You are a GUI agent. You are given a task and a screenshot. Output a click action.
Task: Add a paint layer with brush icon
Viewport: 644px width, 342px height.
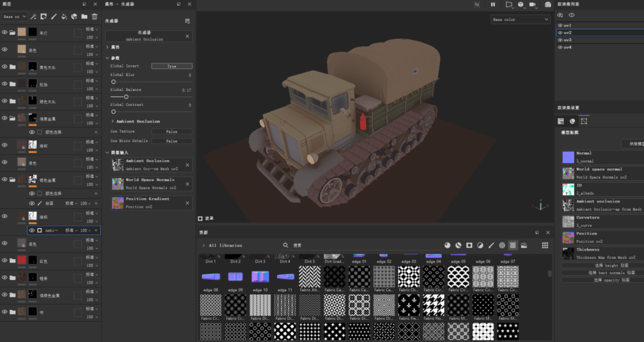point(54,17)
